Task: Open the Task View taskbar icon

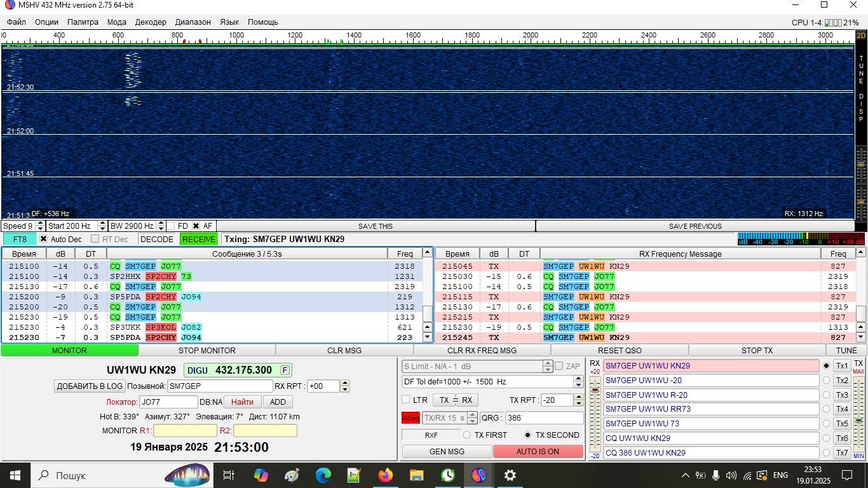Action: [229, 475]
